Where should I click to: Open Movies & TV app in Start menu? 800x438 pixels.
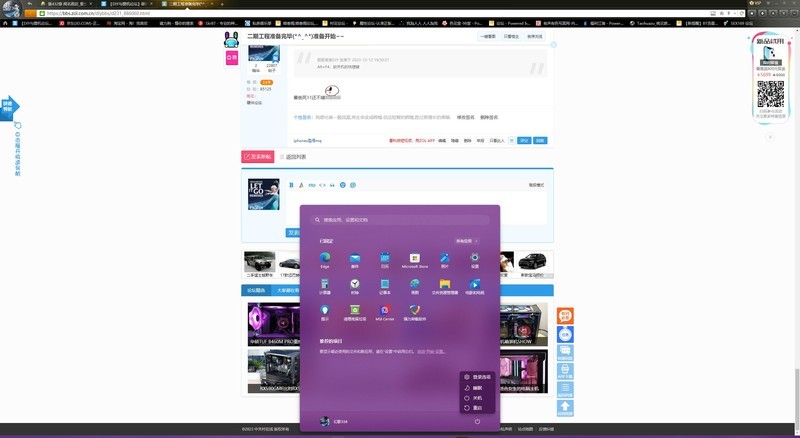[x=474, y=286]
